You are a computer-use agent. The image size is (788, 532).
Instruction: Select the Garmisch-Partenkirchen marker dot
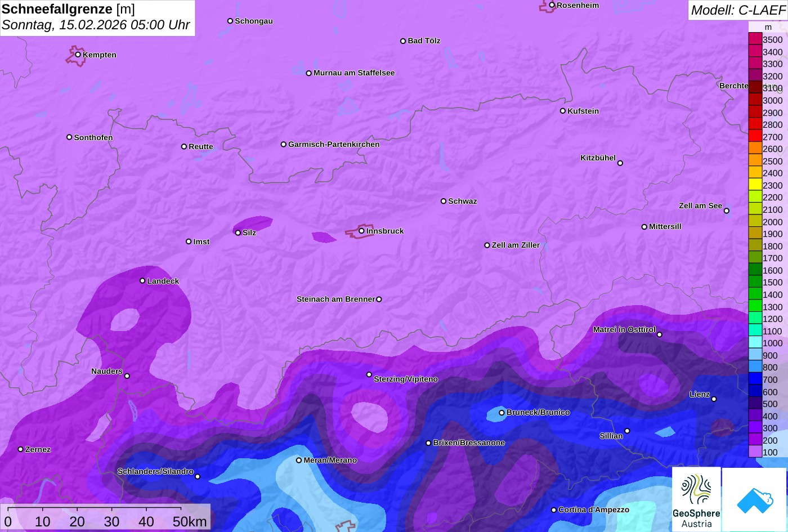click(x=283, y=145)
